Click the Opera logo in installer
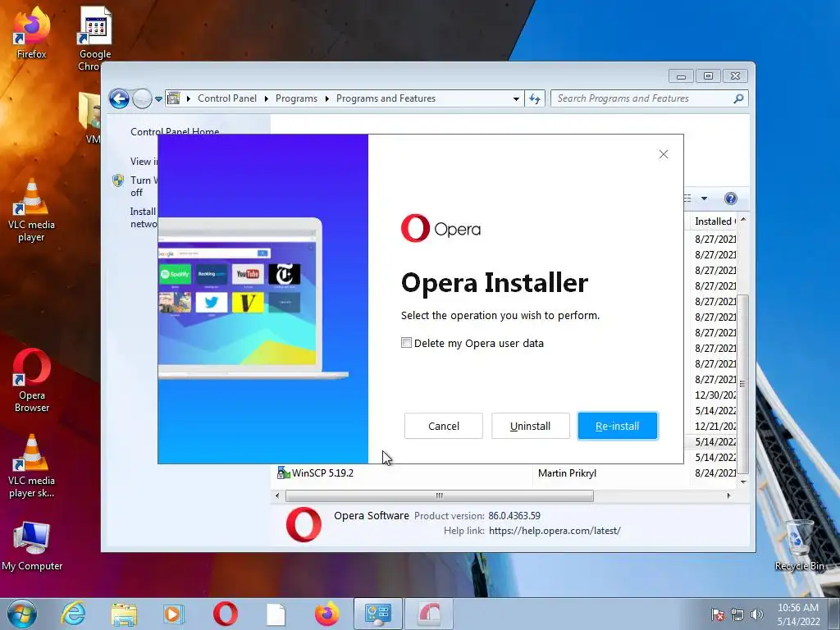 441,229
